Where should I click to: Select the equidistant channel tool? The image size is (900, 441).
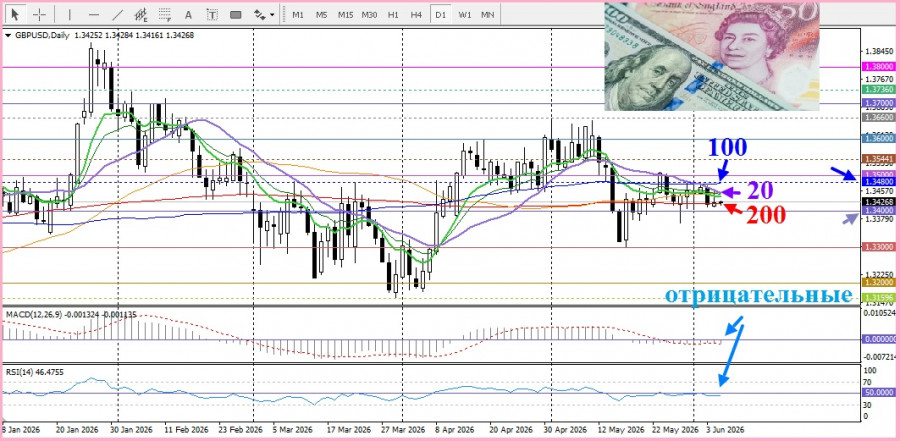point(141,14)
